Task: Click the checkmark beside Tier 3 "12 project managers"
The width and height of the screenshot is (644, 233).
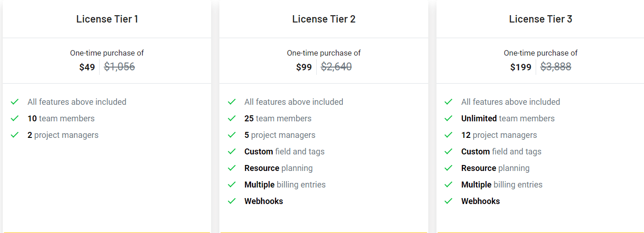Action: pos(448,135)
